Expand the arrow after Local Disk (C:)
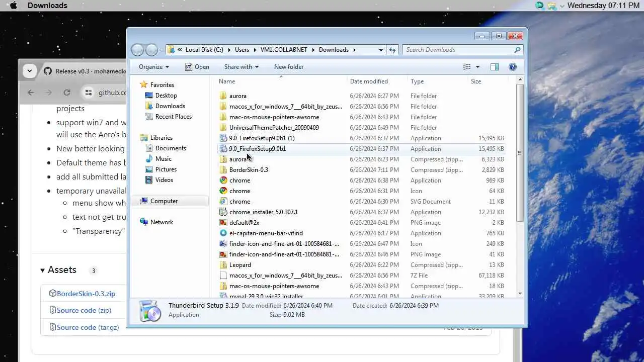The image size is (644, 362). (229, 50)
